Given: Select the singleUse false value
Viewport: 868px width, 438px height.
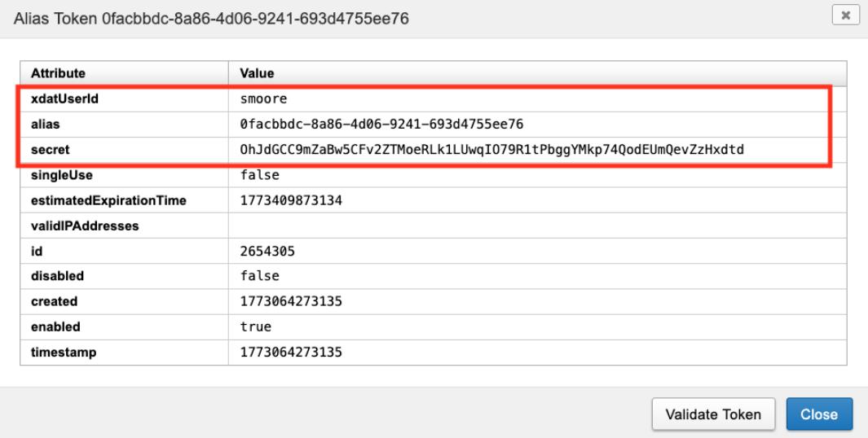Looking at the screenshot, I should click(260, 175).
